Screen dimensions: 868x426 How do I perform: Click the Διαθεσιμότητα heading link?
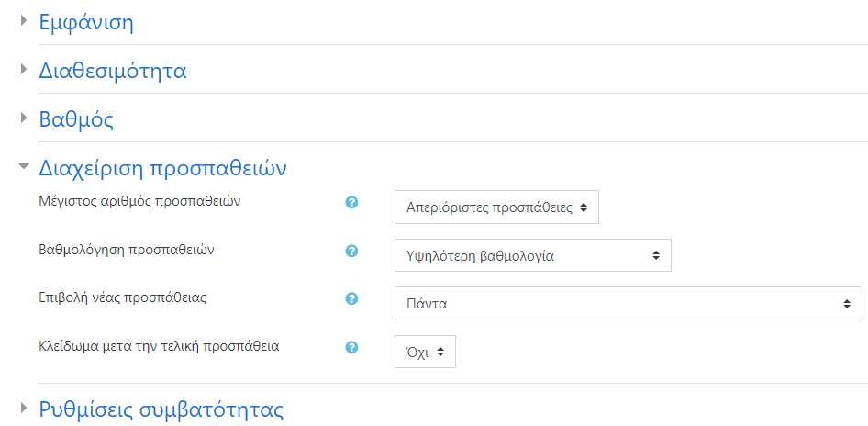tap(113, 71)
